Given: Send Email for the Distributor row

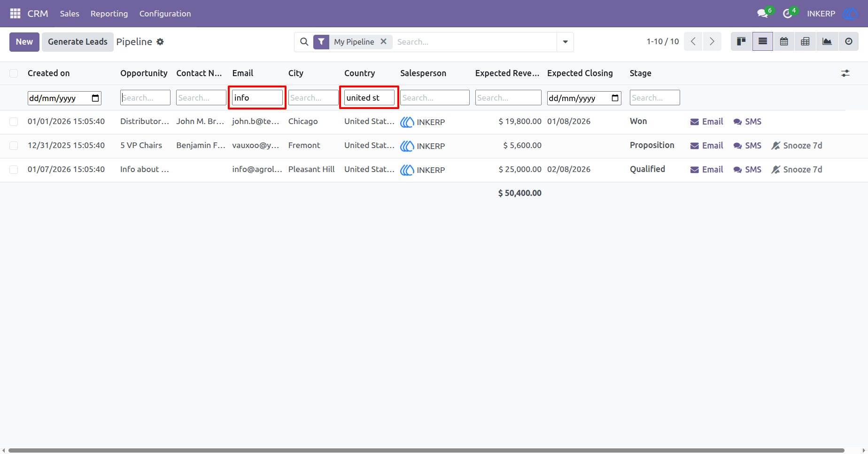Looking at the screenshot, I should point(706,122).
